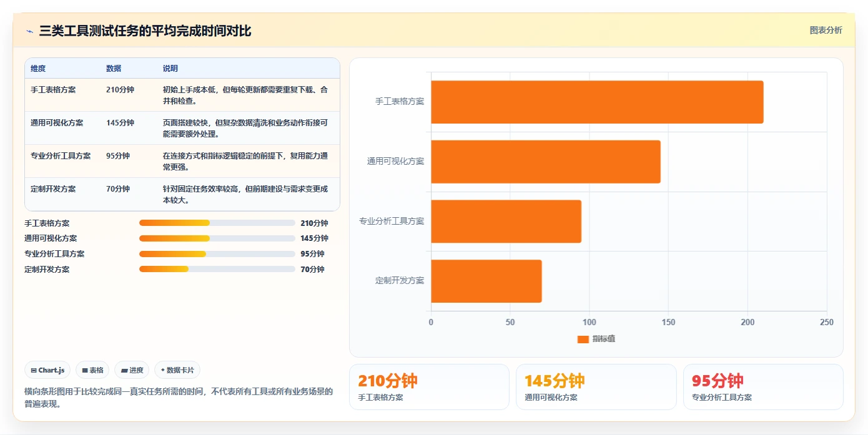Click the 手工表格方案 bar in the chart
The width and height of the screenshot is (868, 435).
coord(597,102)
